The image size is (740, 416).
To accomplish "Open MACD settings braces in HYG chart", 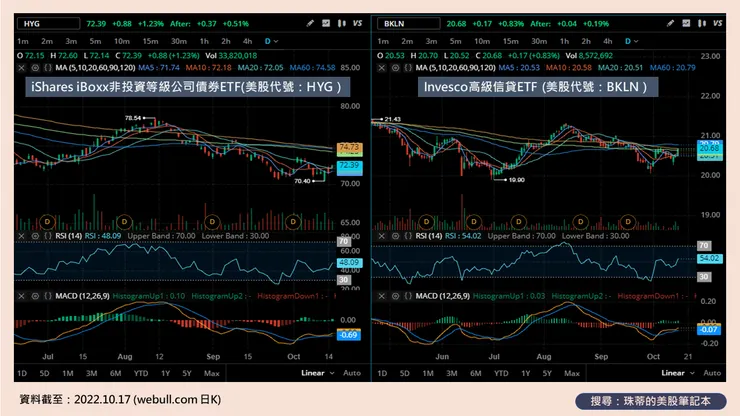I will pyautogui.click(x=48, y=296).
